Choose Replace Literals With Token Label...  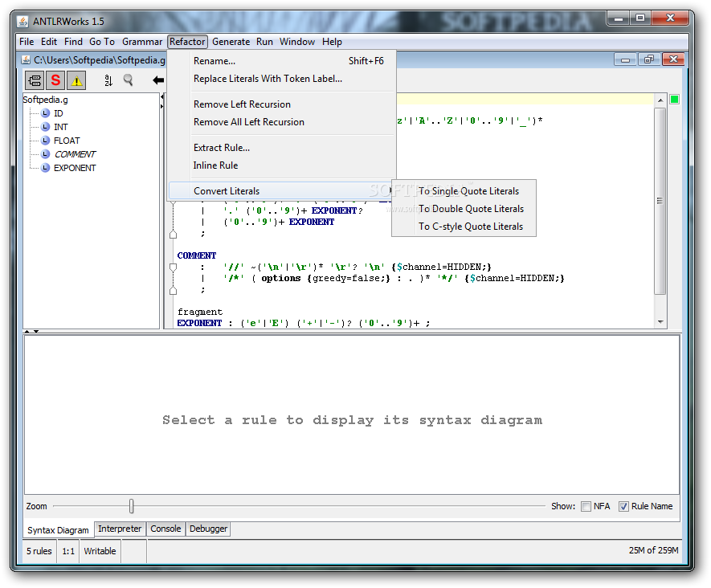[x=280, y=79]
